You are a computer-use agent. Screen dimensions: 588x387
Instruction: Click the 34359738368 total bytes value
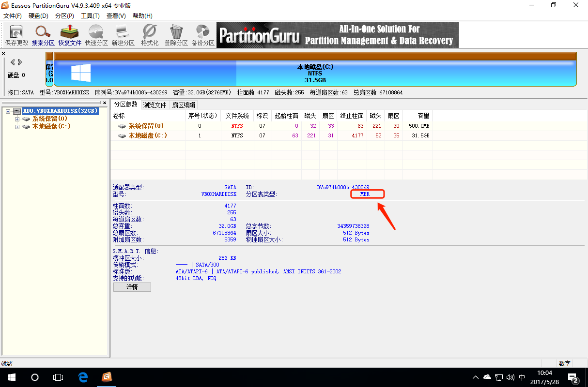353,226
